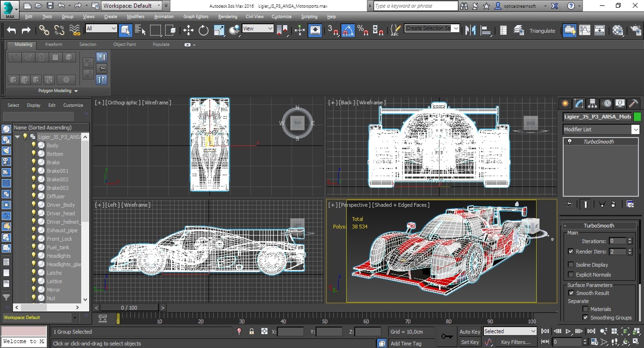644x348 pixels.
Task: Check the Separate by Materials checkbox
Action: click(x=585, y=309)
